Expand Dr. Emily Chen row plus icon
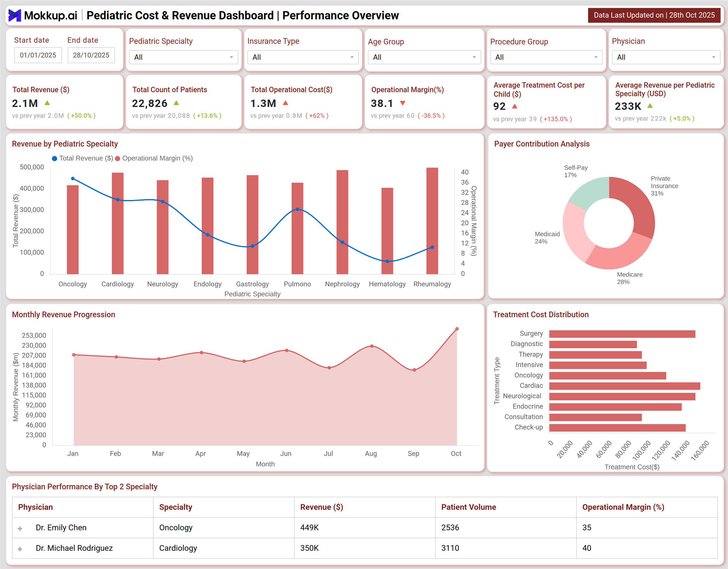728x569 pixels. (20, 528)
